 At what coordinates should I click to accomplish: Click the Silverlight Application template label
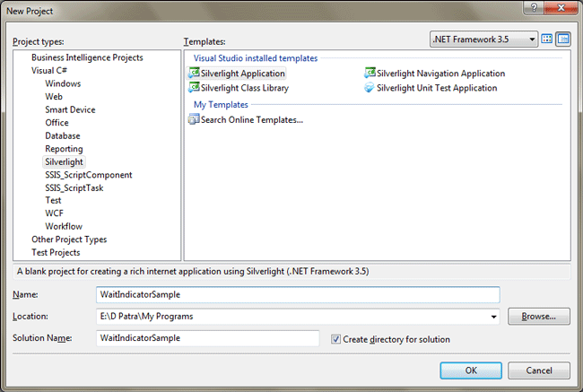pyautogui.click(x=243, y=74)
